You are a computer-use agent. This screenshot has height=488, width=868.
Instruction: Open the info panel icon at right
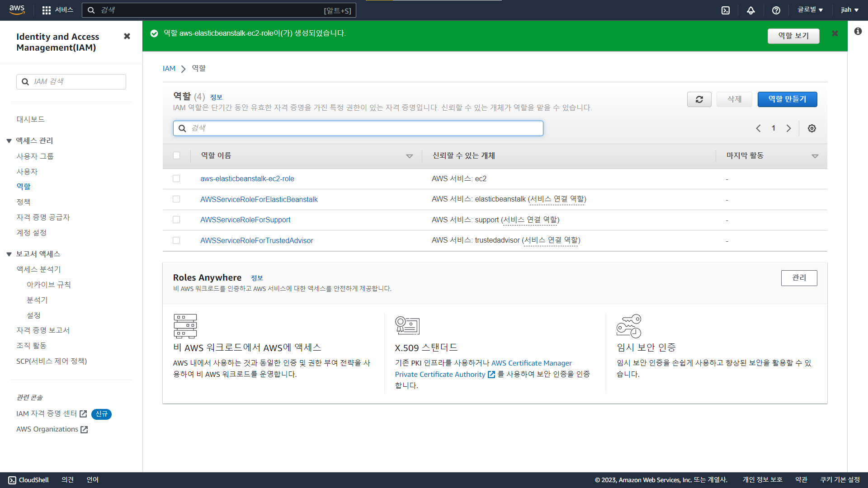pyautogui.click(x=858, y=31)
